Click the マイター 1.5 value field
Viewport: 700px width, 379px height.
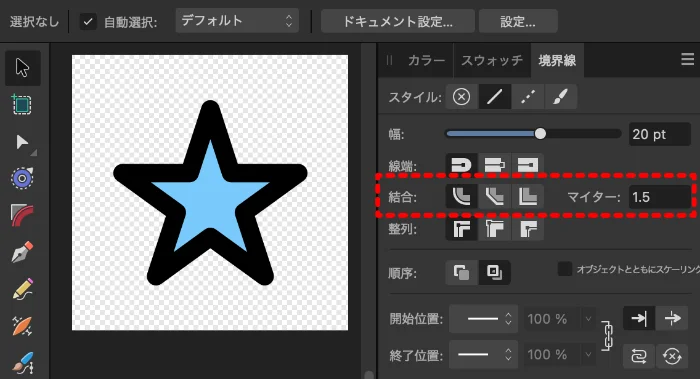pyautogui.click(x=660, y=197)
